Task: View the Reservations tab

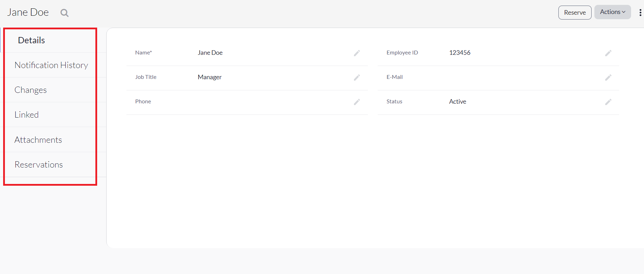Action: click(39, 165)
